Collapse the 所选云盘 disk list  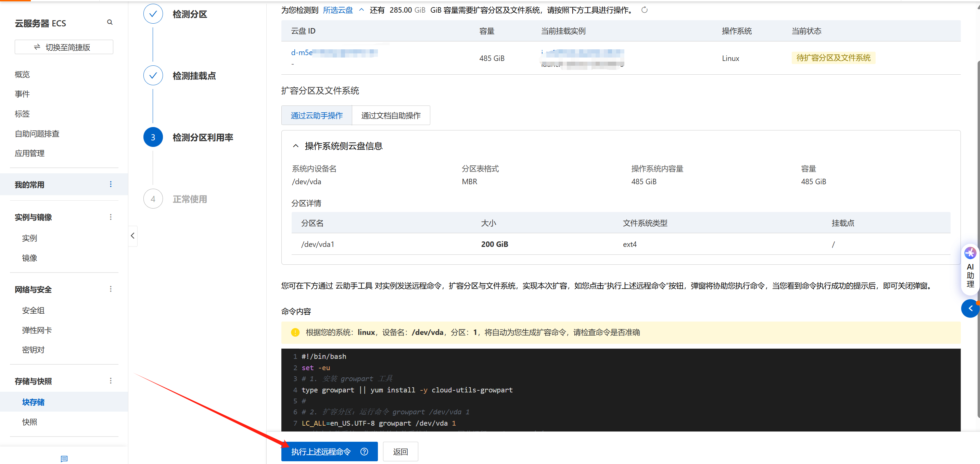pos(361,10)
